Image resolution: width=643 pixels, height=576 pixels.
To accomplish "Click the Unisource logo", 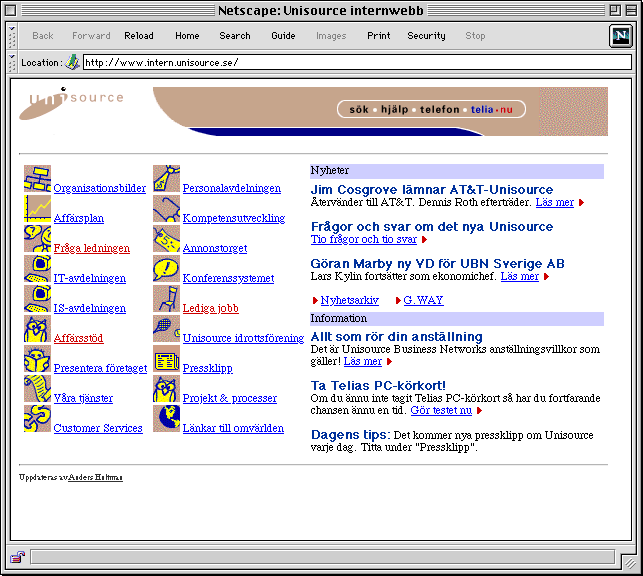I will click(x=71, y=103).
